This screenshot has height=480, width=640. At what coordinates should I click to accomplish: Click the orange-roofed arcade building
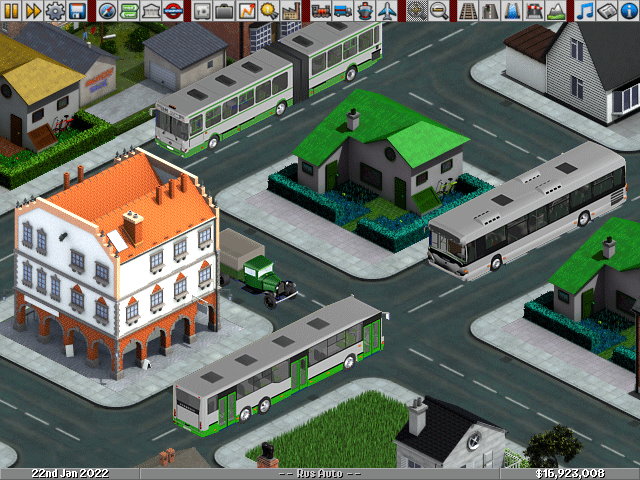click(x=116, y=263)
